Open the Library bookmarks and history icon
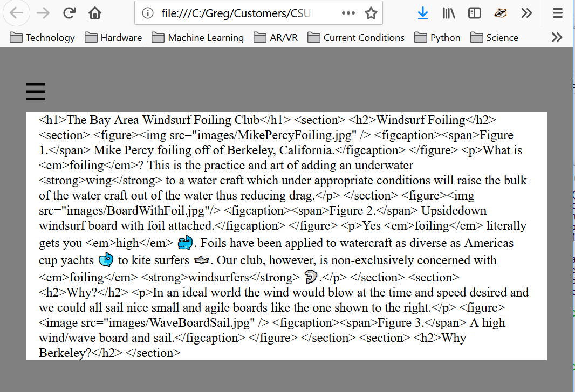 (x=449, y=13)
